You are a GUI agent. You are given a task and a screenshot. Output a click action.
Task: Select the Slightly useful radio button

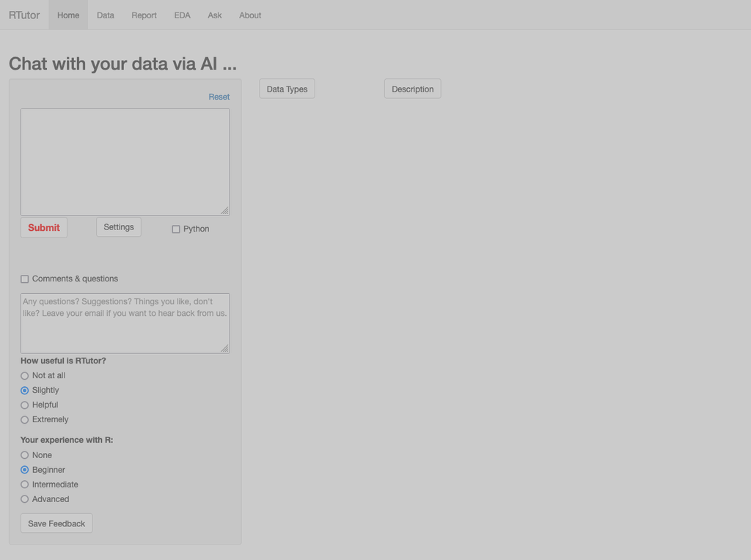24,391
